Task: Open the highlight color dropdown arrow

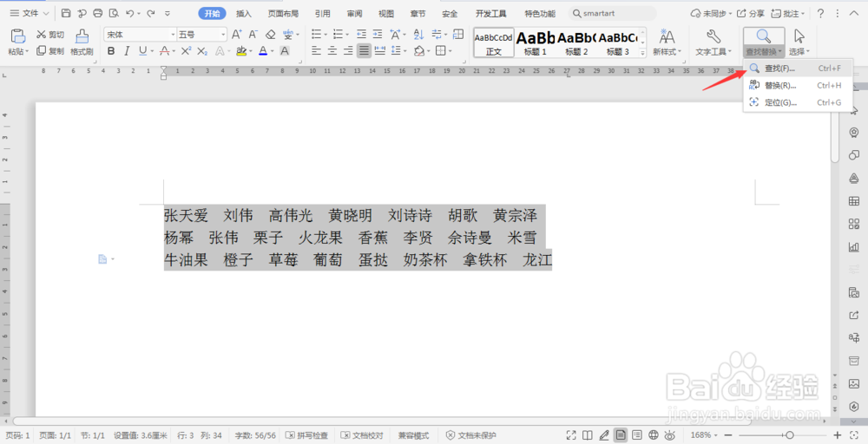Action: pyautogui.click(x=251, y=51)
